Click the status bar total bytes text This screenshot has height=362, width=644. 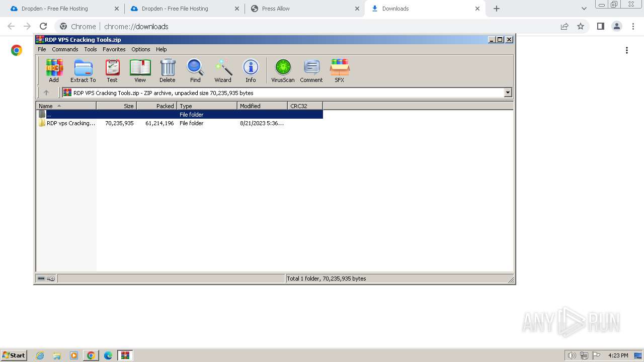(x=327, y=279)
